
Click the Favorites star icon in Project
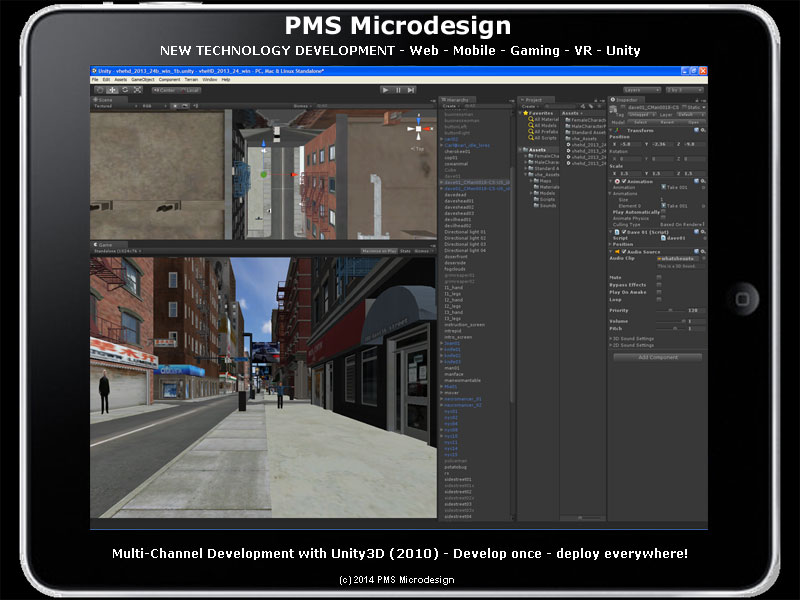[x=526, y=113]
